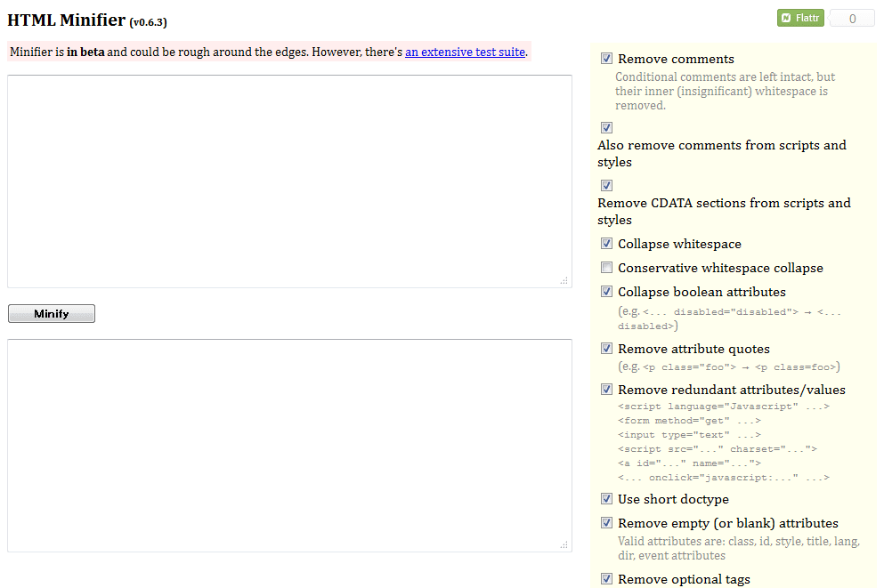Click into the upper HTML input textarea

click(290, 181)
